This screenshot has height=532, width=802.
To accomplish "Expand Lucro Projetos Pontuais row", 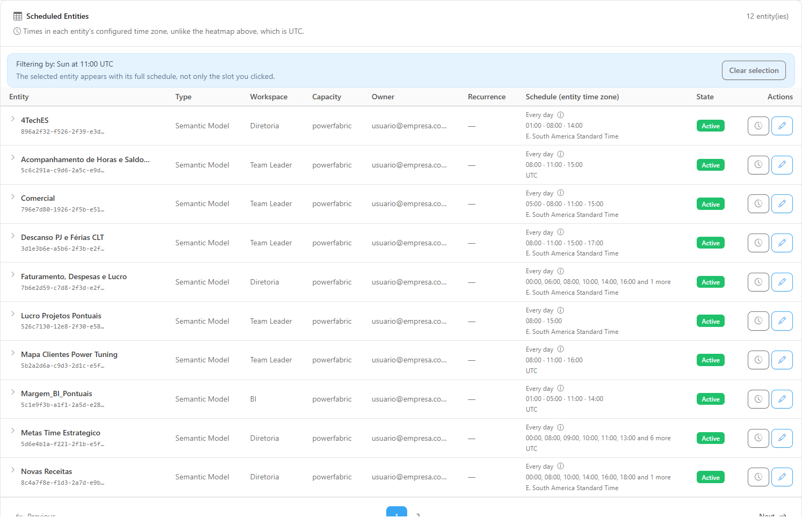I will pos(13,314).
